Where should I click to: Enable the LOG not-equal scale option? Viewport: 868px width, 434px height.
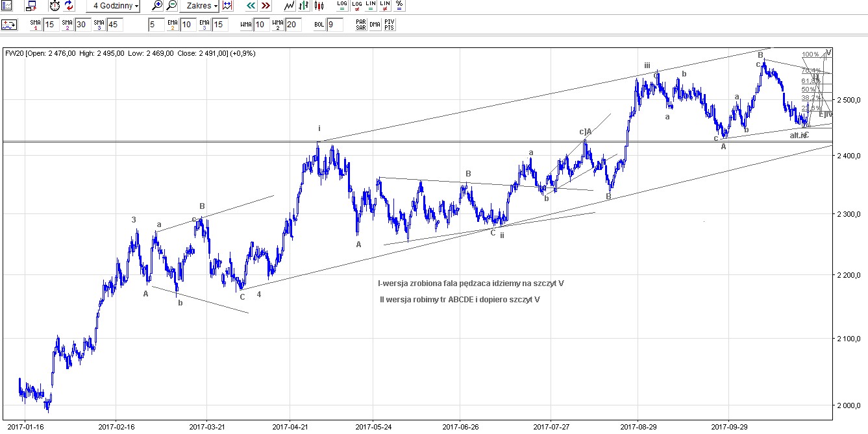pos(356,6)
